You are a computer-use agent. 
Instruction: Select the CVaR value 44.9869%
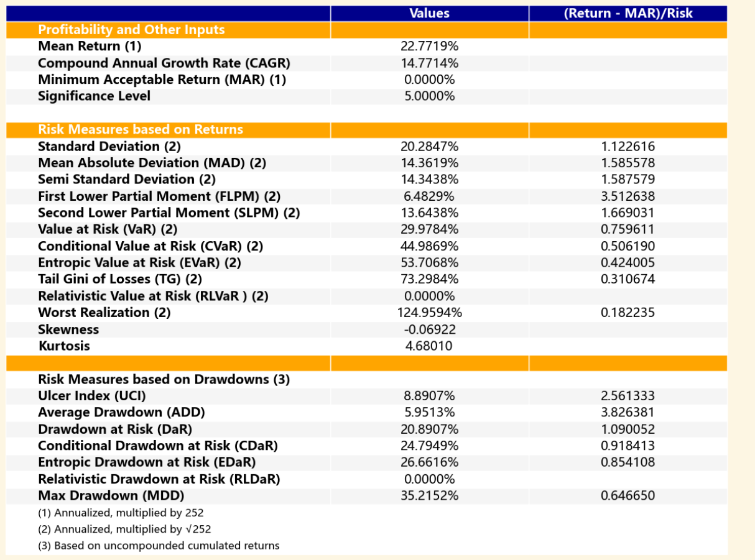pyautogui.click(x=429, y=246)
